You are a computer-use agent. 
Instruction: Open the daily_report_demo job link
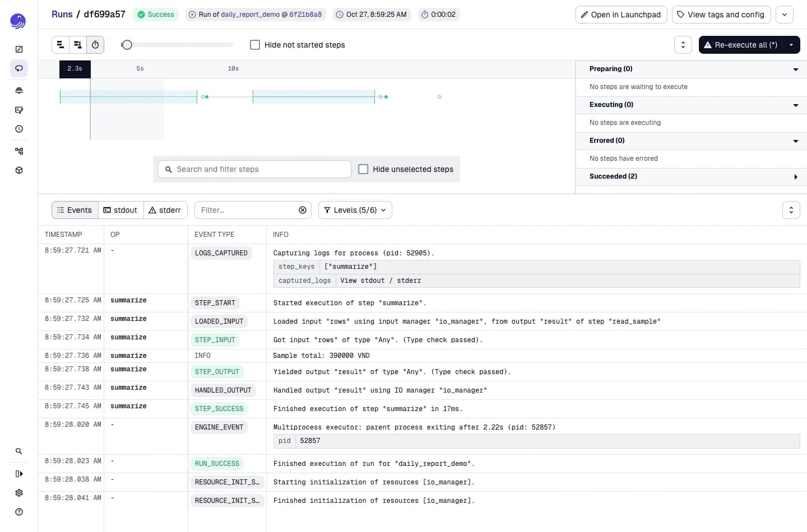pyautogui.click(x=250, y=15)
